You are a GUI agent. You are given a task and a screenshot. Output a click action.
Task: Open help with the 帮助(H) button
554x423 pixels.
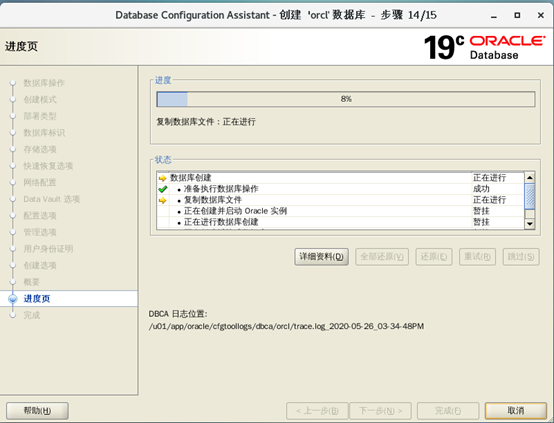[x=37, y=411]
